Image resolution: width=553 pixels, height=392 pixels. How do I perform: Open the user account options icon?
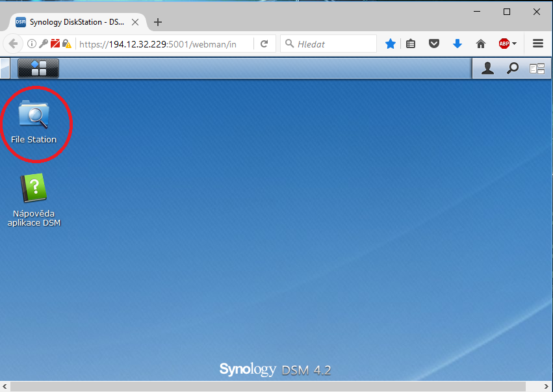tap(487, 68)
